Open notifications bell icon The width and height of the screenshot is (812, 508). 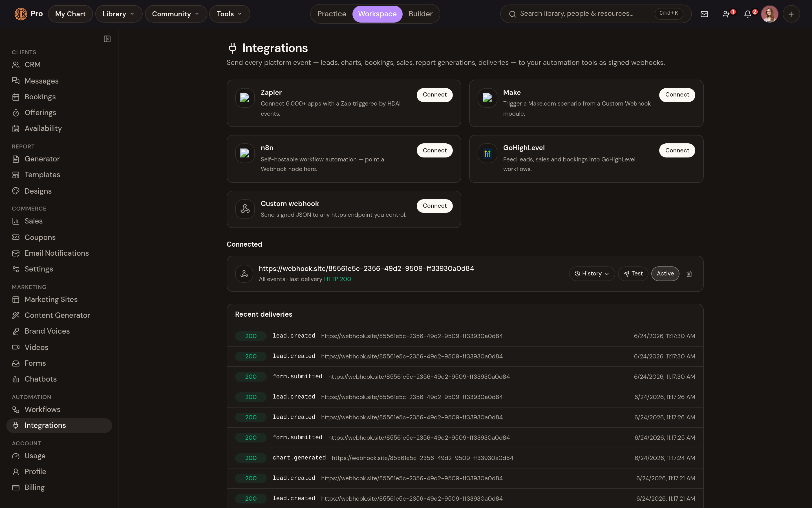(748, 14)
